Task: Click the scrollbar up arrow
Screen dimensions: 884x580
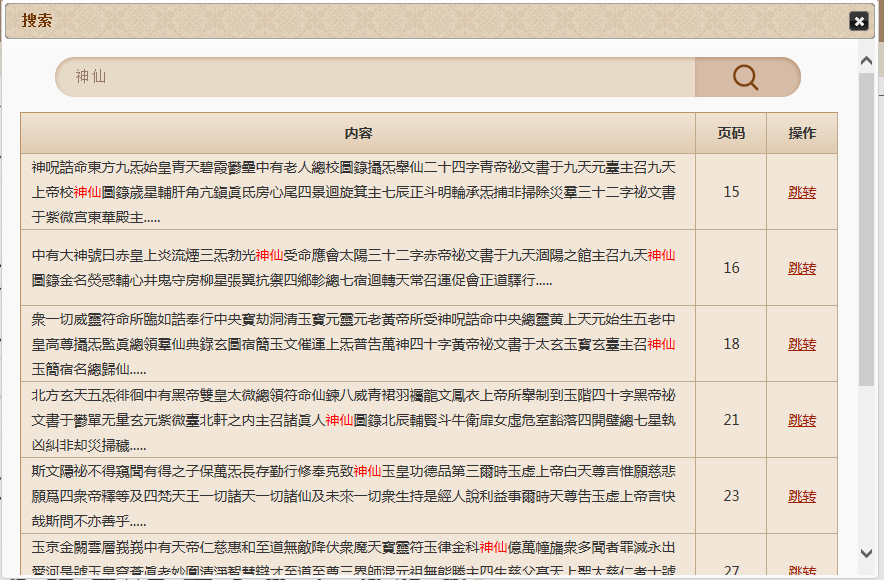Action: [x=866, y=60]
